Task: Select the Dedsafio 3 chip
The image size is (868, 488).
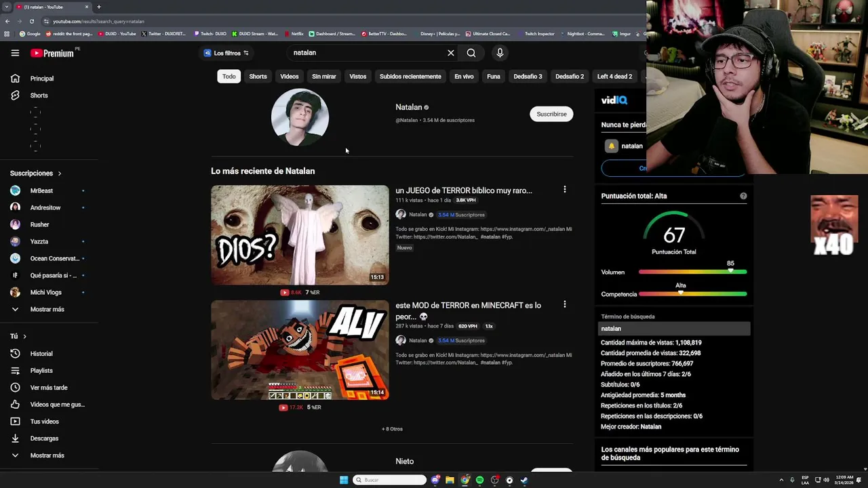Action: pos(528,77)
